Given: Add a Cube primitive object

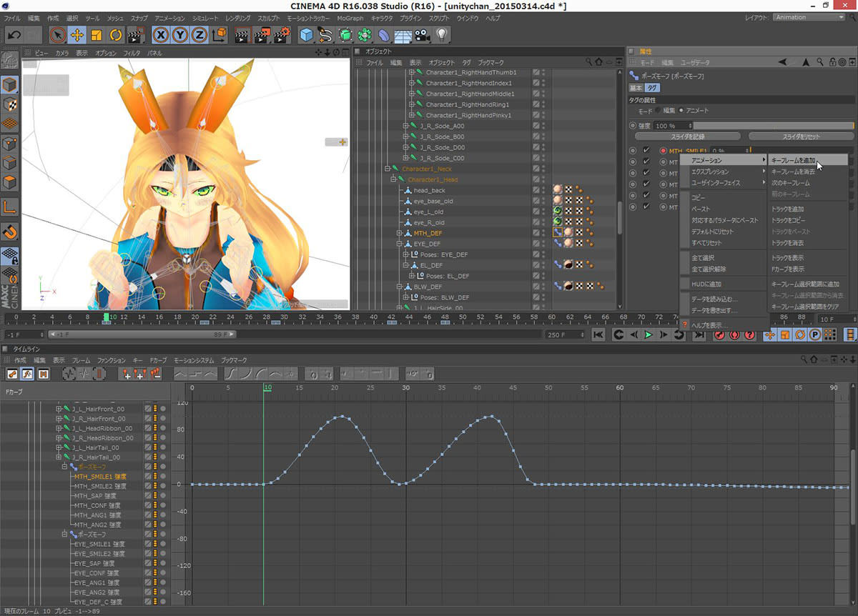Looking at the screenshot, I should point(307,34).
